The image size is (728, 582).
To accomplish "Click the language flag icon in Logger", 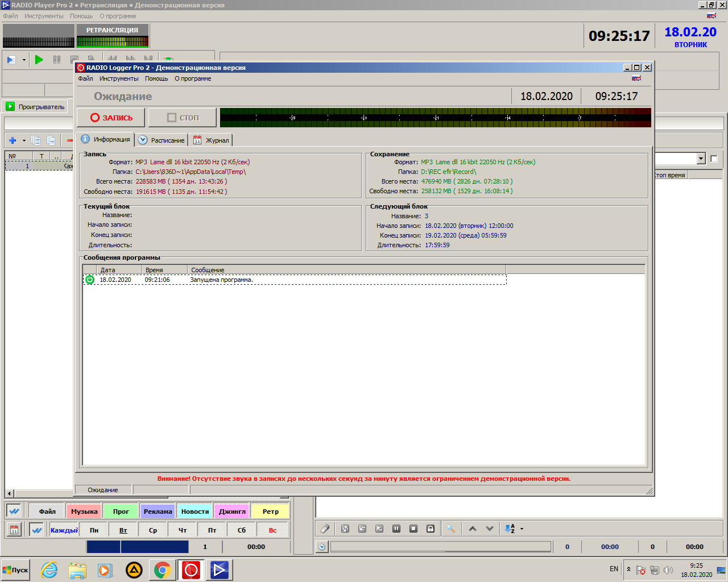I will point(636,78).
